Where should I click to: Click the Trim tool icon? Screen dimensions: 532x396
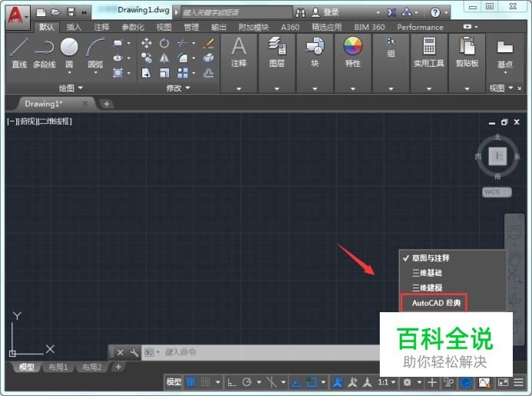[182, 43]
